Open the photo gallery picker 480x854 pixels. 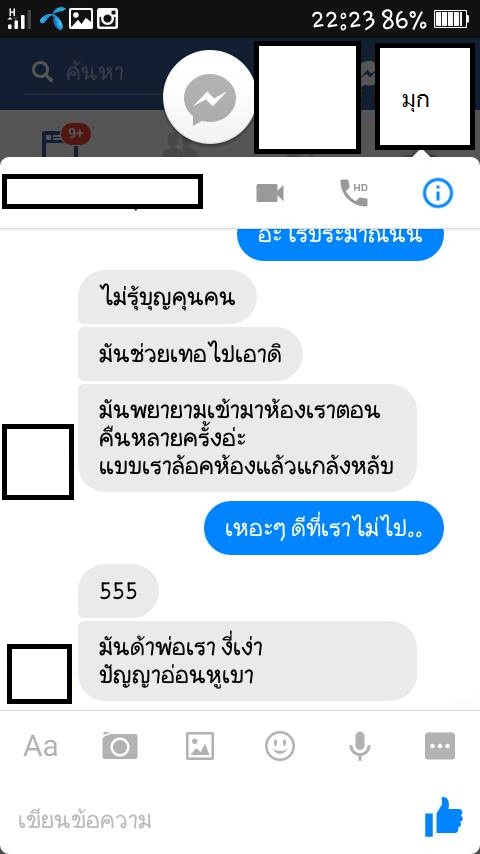(x=199, y=746)
